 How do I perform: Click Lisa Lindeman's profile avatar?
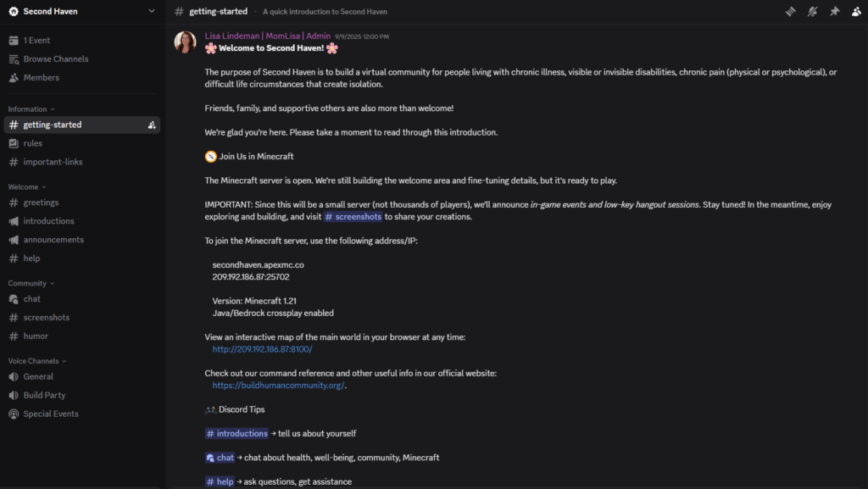pos(185,42)
